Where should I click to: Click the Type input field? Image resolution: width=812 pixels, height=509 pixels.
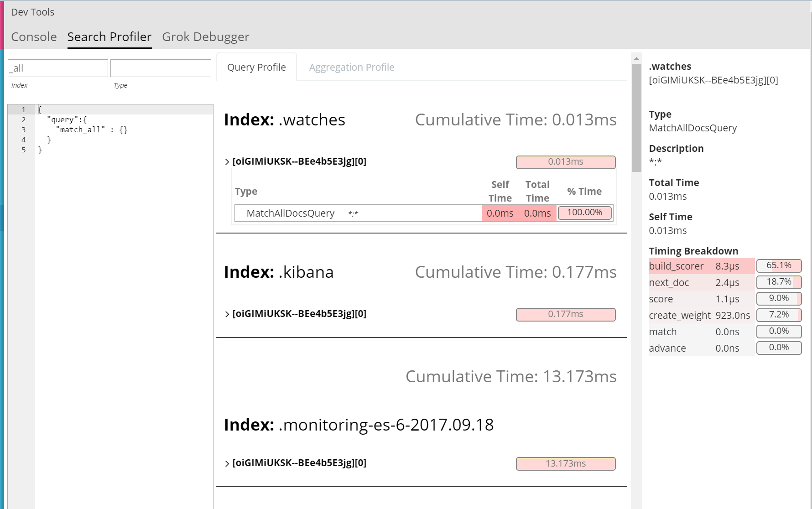(161, 68)
